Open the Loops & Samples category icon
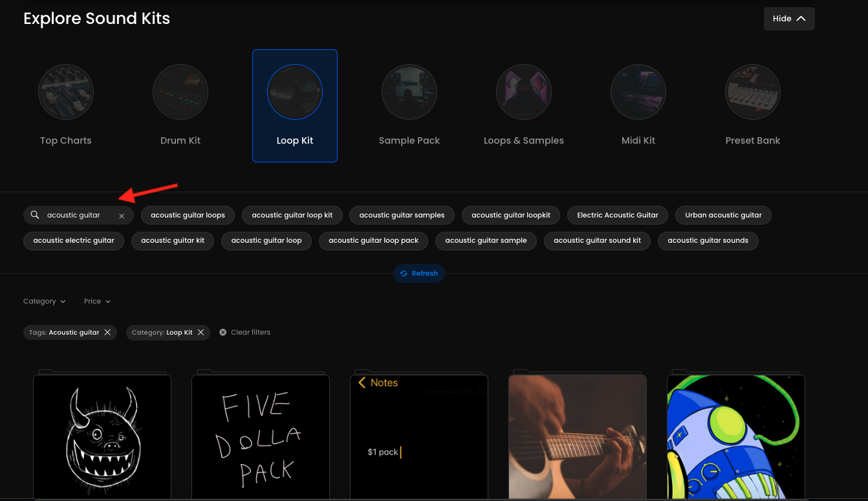This screenshot has height=501, width=868. [524, 93]
